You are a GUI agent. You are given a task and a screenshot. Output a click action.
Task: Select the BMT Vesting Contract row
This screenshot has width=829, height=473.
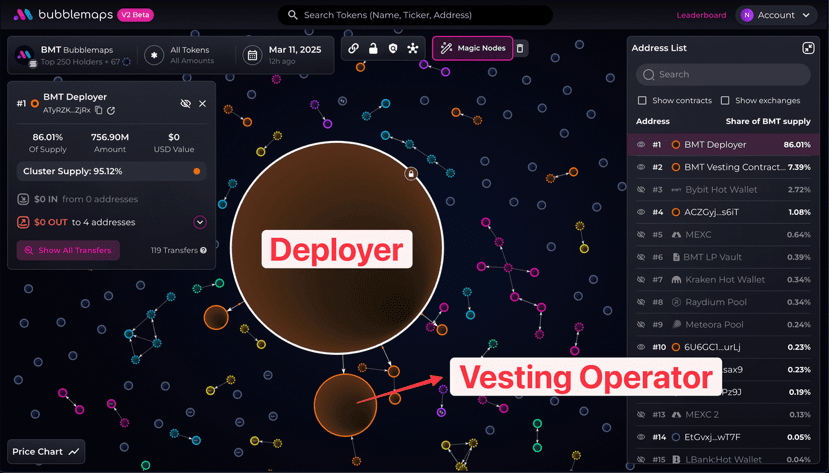tap(723, 167)
